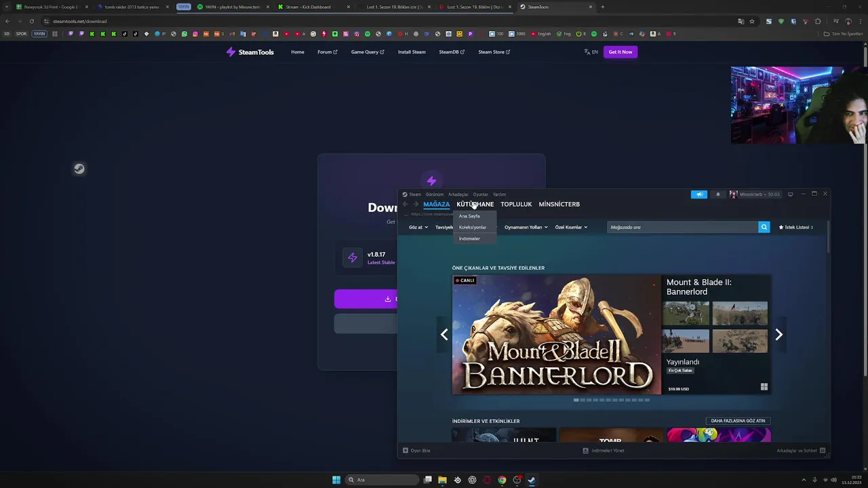The image size is (868, 488).
Task: Open Game Query link
Action: (368, 52)
